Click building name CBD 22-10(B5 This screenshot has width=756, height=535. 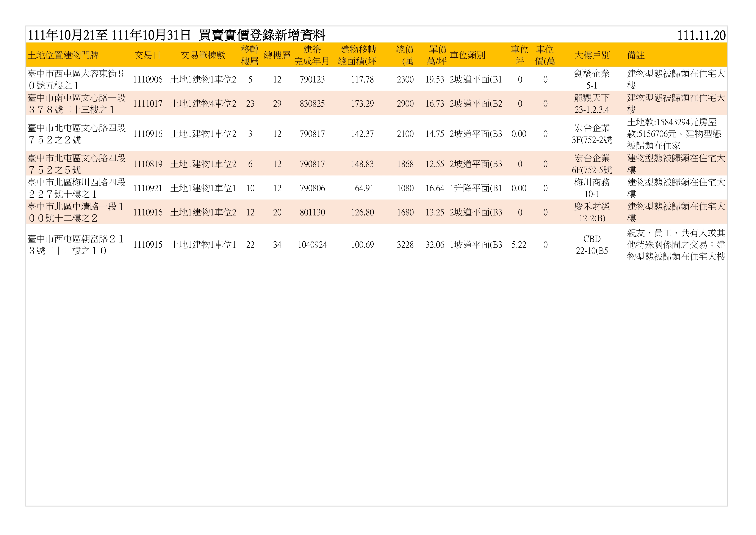pyautogui.click(x=592, y=245)
